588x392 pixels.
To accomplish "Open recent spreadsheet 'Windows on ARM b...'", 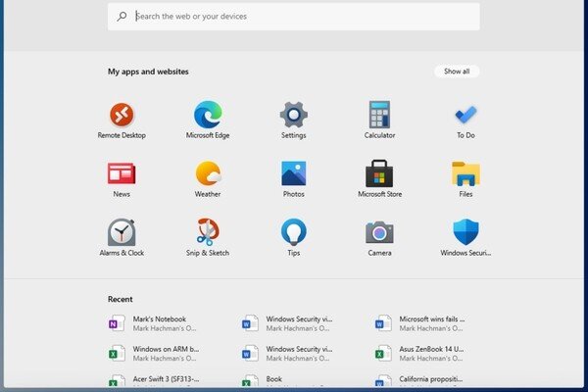I will click(x=154, y=354).
